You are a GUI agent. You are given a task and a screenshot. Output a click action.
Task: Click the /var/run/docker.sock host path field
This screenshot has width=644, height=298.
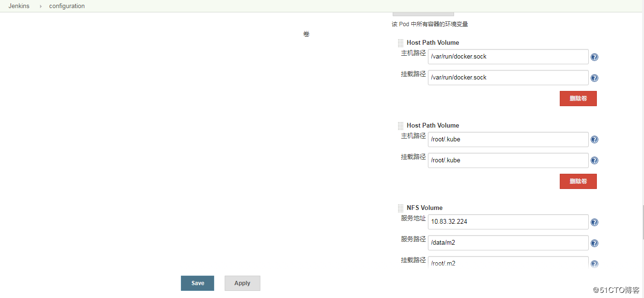point(508,56)
